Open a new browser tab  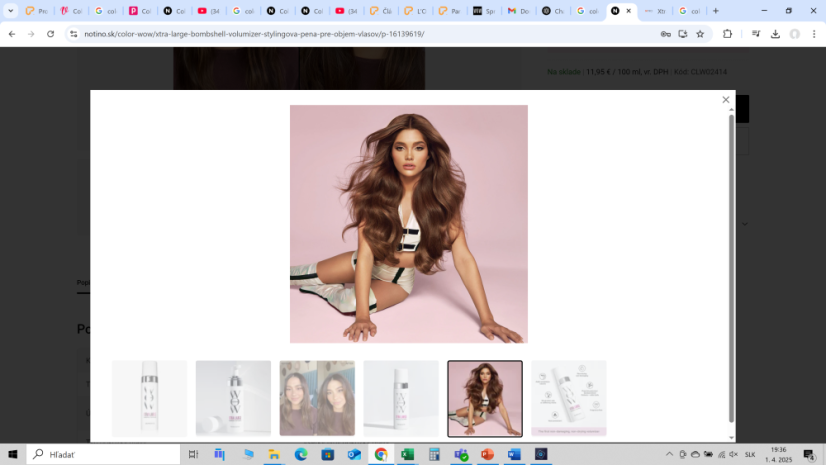(715, 11)
